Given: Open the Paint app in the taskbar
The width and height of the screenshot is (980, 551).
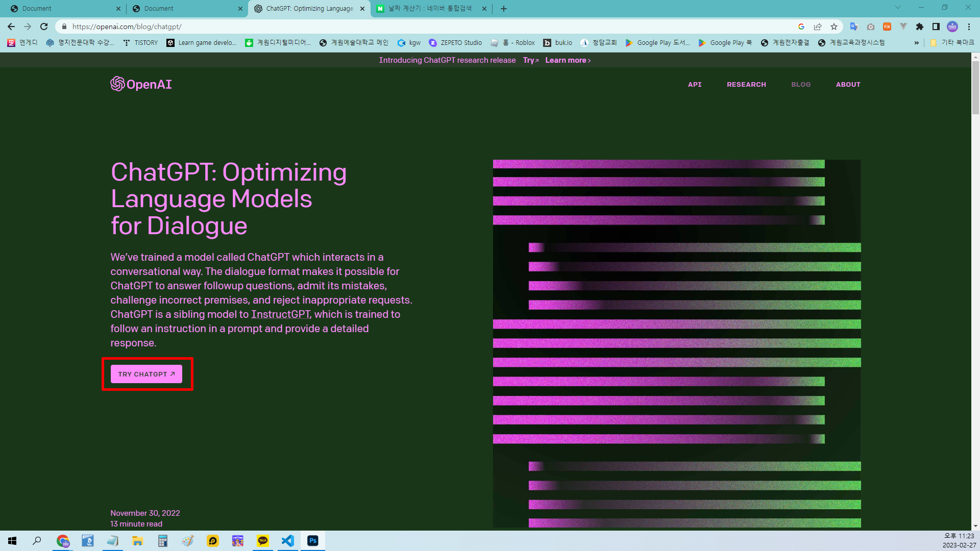Looking at the screenshot, I should pos(188,541).
